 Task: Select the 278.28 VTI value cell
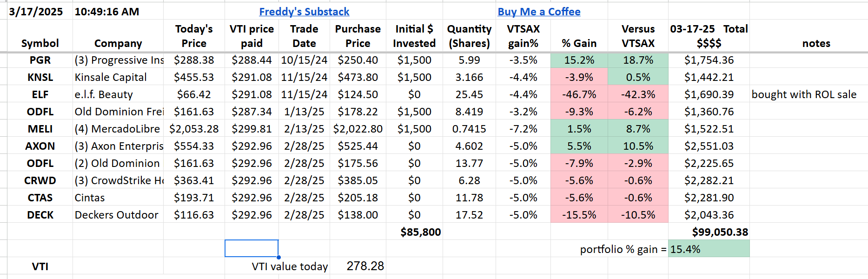point(365,266)
